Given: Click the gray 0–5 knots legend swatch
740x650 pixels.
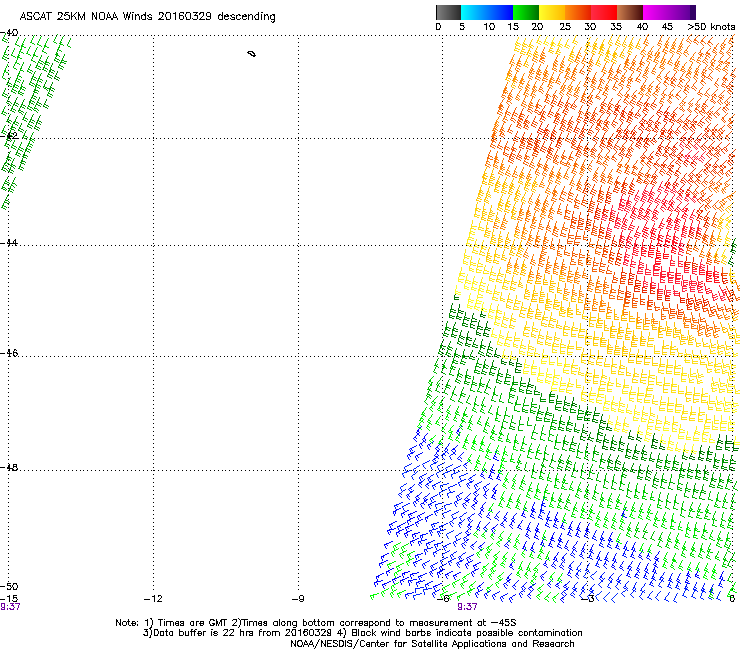Looking at the screenshot, I should point(448,12).
